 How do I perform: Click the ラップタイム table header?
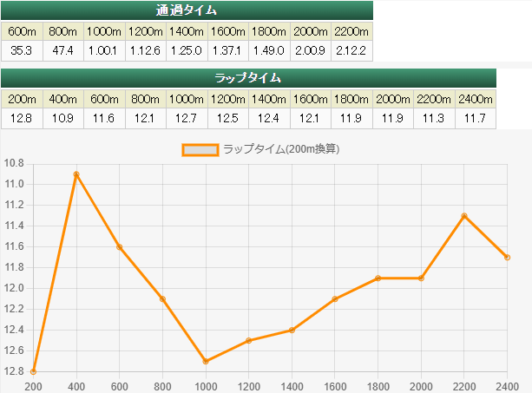click(247, 78)
